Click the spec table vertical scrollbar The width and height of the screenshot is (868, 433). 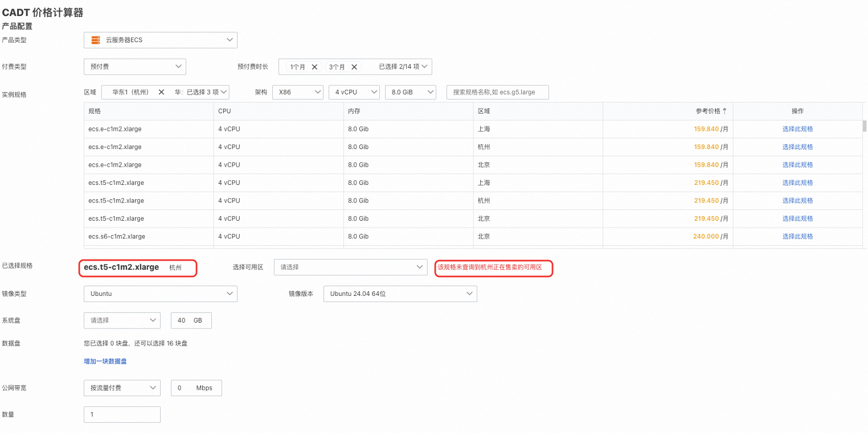click(865, 126)
